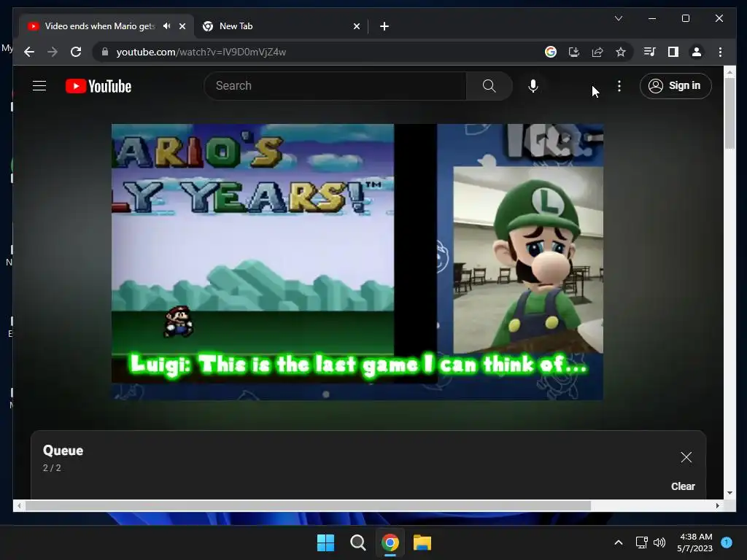Screen dimensions: 747x560
Task: Show hidden system tray icons
Action: click(x=619, y=542)
